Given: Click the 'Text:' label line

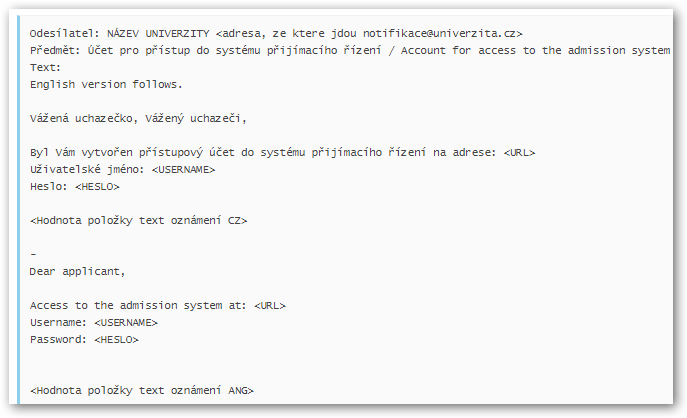Looking at the screenshot, I should [45, 67].
